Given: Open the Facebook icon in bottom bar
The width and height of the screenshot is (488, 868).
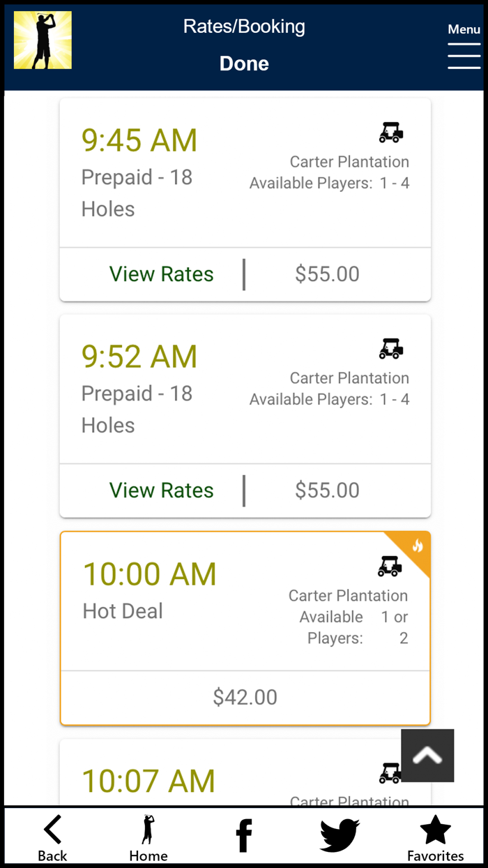Looking at the screenshot, I should [244, 834].
